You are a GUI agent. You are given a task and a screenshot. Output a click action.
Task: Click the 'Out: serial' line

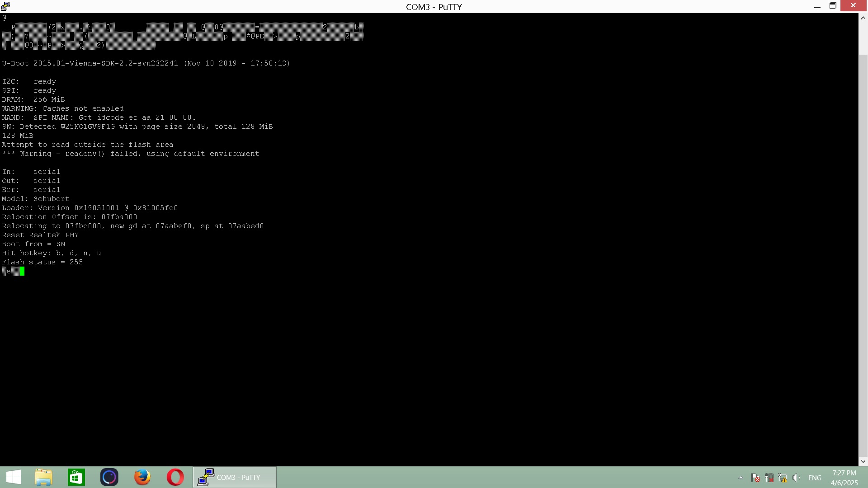(31, 181)
